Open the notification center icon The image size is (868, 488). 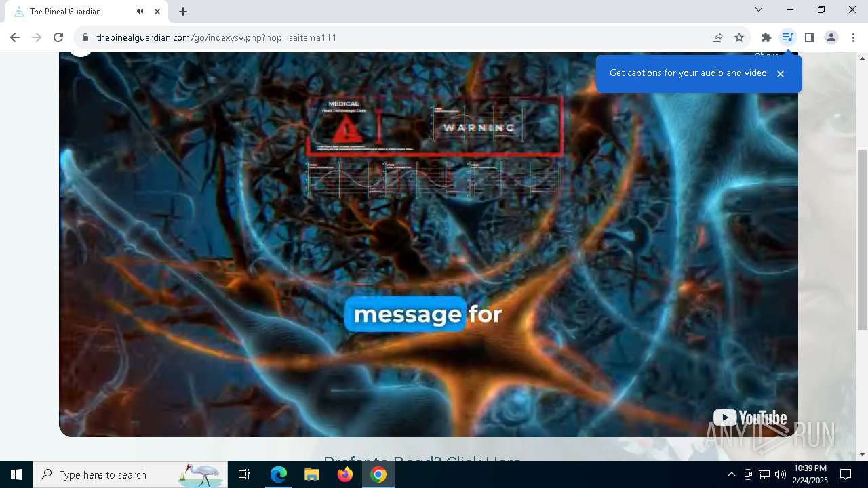coord(846,474)
